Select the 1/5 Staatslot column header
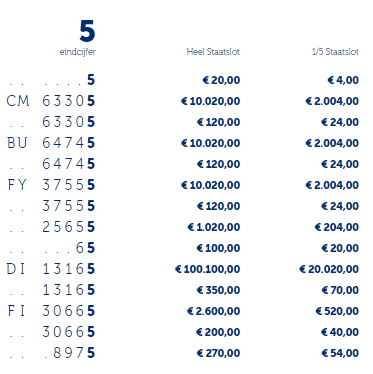Viewport: 373px width, 374px height. point(335,52)
